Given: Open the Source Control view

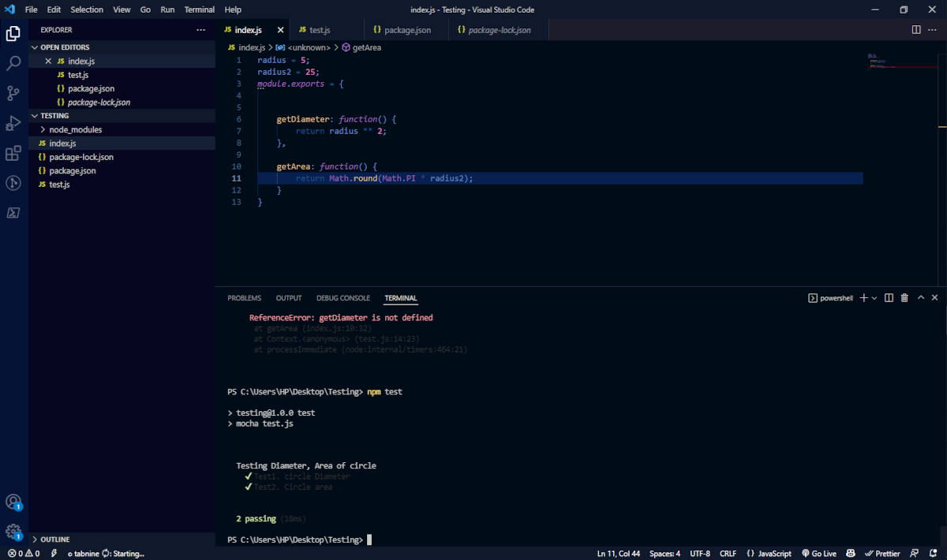Looking at the screenshot, I should tap(13, 93).
